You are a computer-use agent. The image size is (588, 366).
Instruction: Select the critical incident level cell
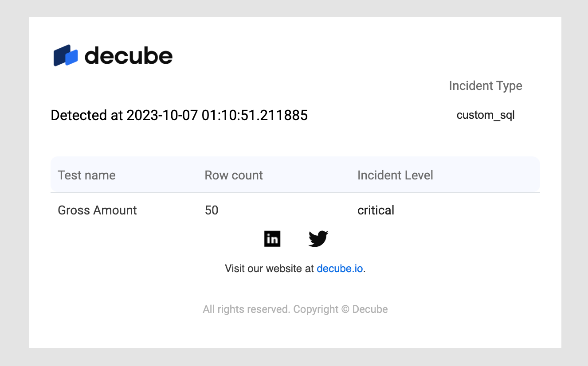(376, 210)
